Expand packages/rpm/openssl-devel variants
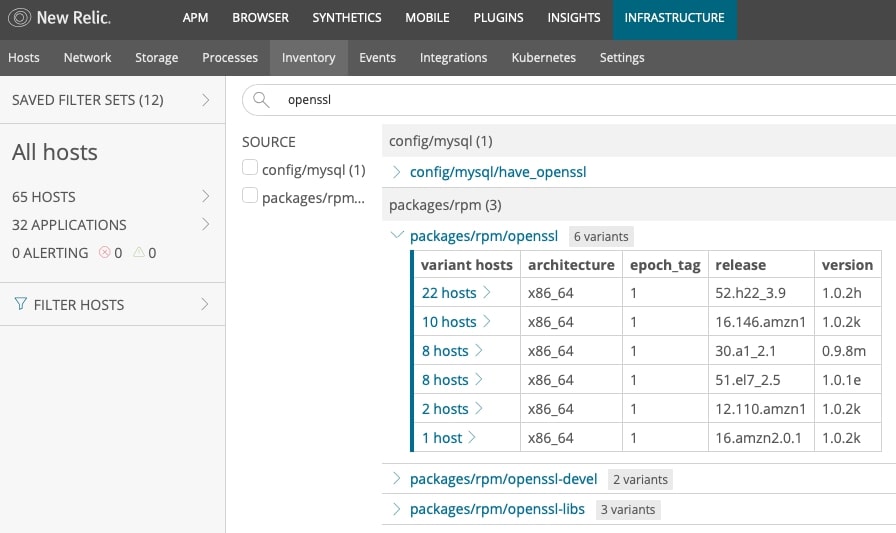The width and height of the screenshot is (896, 533). (397, 479)
